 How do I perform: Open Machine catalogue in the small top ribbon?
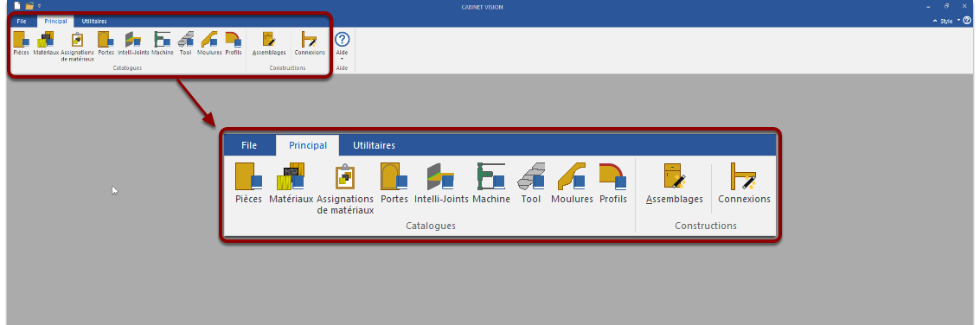163,44
